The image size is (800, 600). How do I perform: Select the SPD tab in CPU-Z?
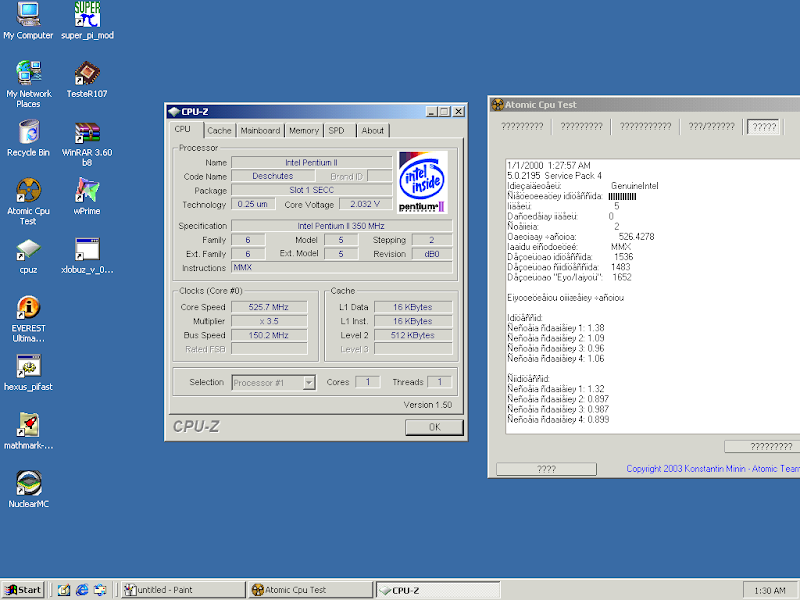click(337, 130)
